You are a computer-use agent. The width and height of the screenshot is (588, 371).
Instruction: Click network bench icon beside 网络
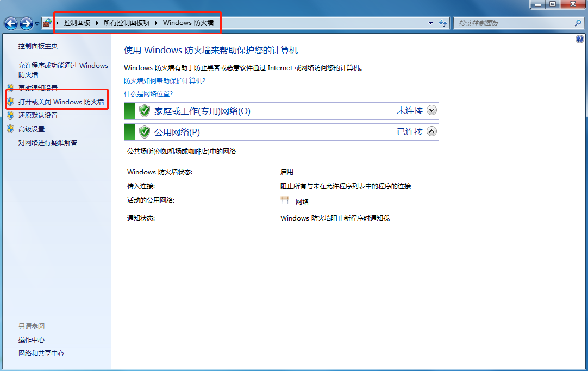coord(285,200)
